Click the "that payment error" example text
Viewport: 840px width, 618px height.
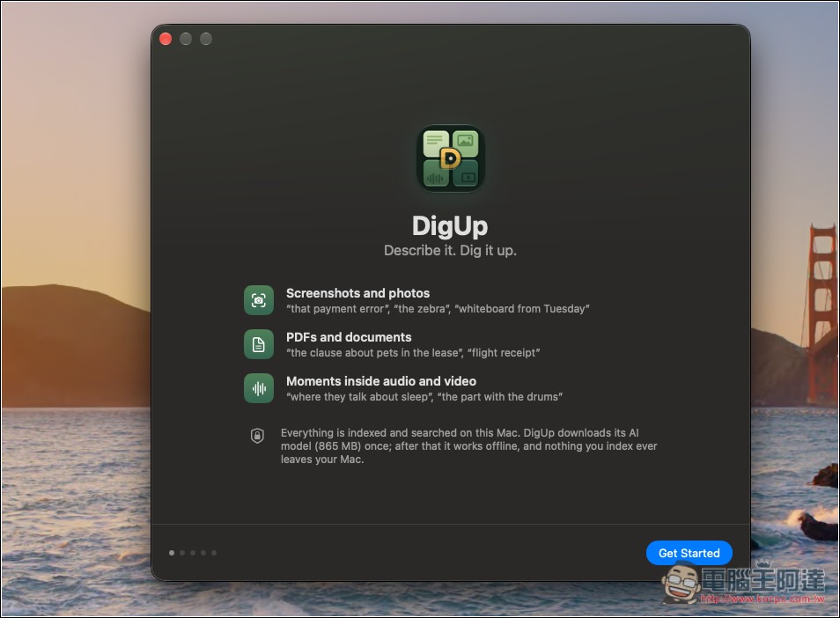coord(337,308)
